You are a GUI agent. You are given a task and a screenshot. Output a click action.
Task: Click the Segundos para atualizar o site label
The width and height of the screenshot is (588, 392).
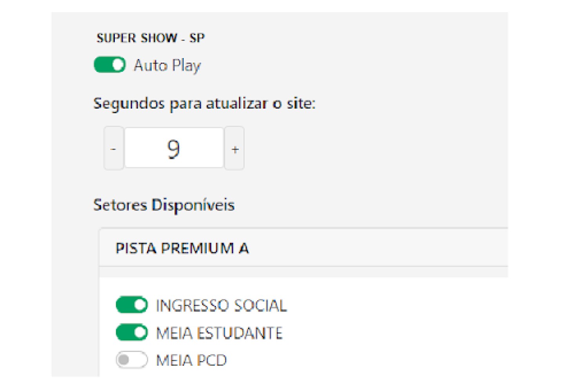pyautogui.click(x=204, y=104)
